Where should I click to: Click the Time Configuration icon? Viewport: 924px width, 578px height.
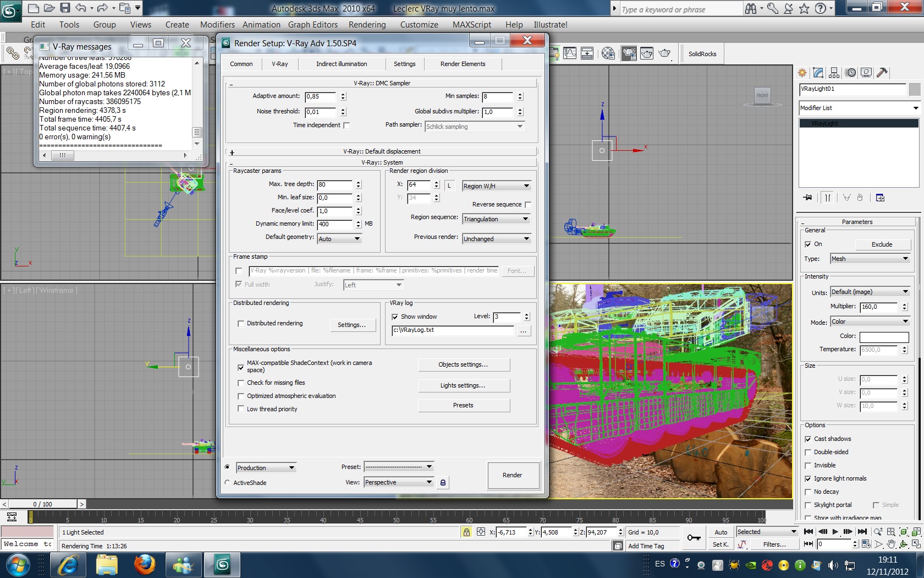866,544
